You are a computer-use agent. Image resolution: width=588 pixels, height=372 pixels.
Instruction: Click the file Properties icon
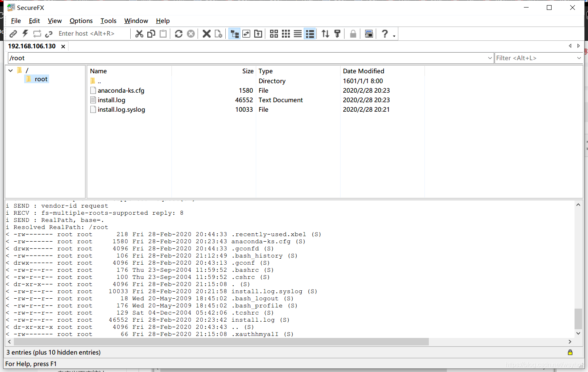218,34
